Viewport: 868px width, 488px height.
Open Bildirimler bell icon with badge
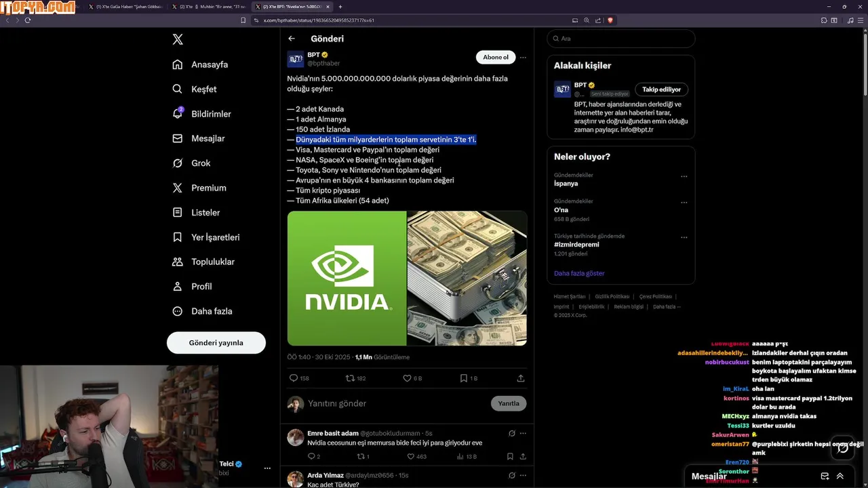[x=178, y=113]
